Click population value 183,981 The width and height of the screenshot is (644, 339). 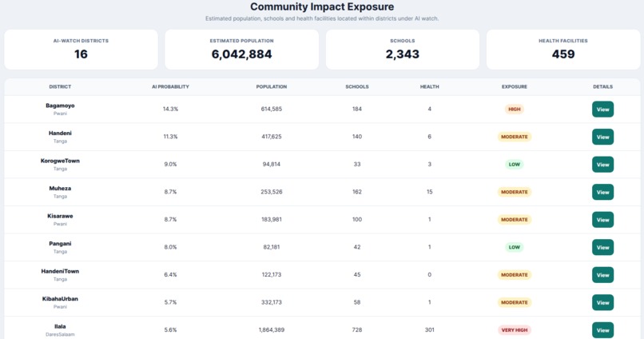pyautogui.click(x=272, y=219)
